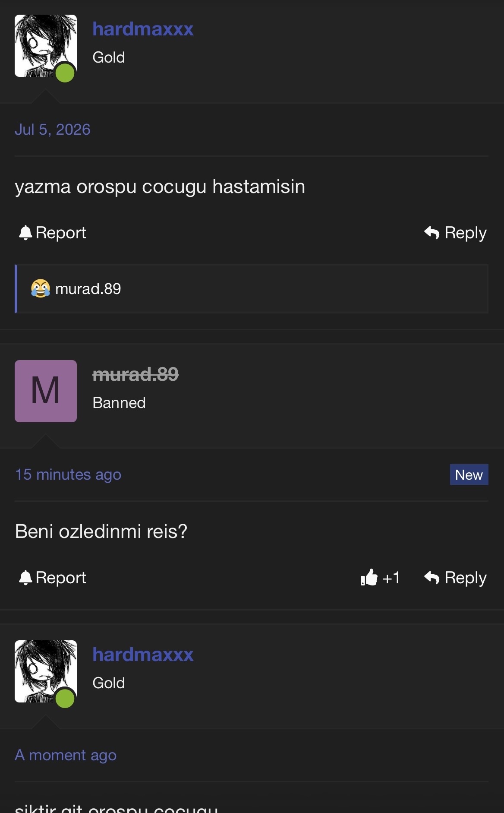Image resolution: width=504 pixels, height=813 pixels.
Task: Click the green online dot on lower hardmaxxx avatar
Action: 65,698
